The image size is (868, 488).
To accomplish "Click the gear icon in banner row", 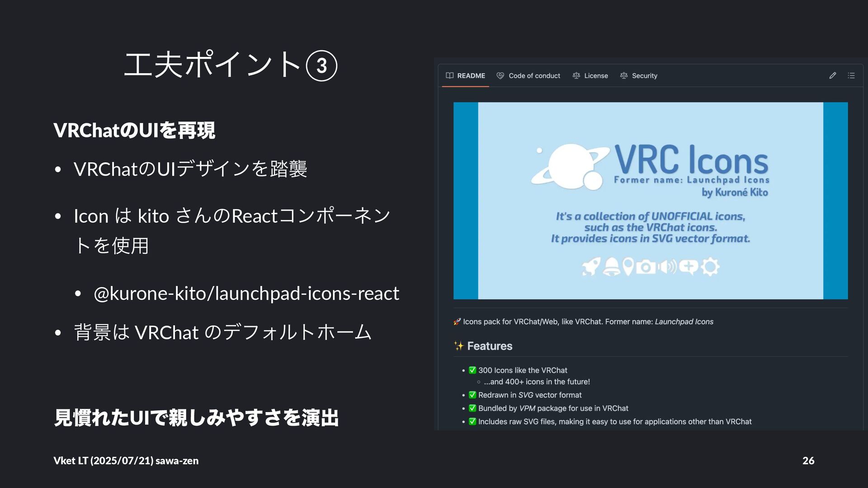I will click(710, 267).
